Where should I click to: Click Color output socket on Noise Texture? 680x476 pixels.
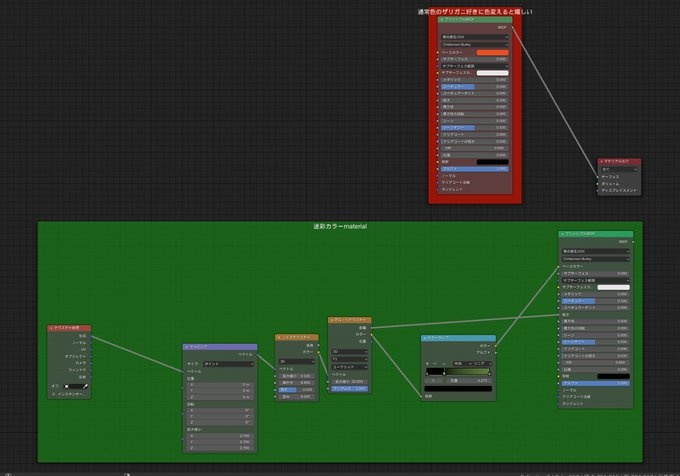coord(318,352)
